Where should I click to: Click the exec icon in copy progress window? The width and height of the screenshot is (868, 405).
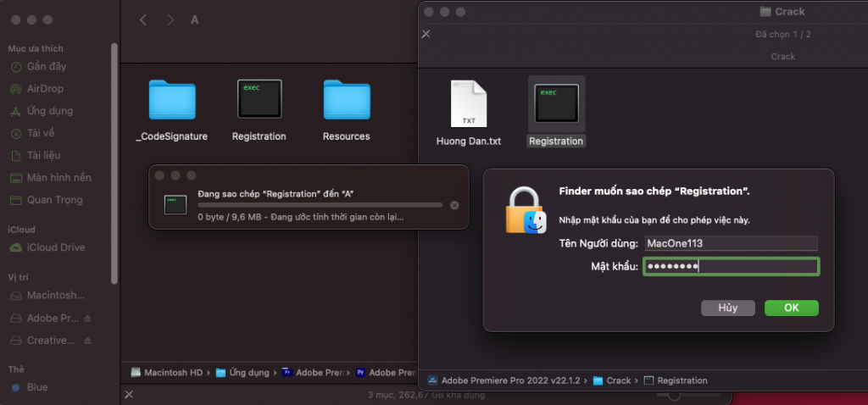(x=175, y=205)
